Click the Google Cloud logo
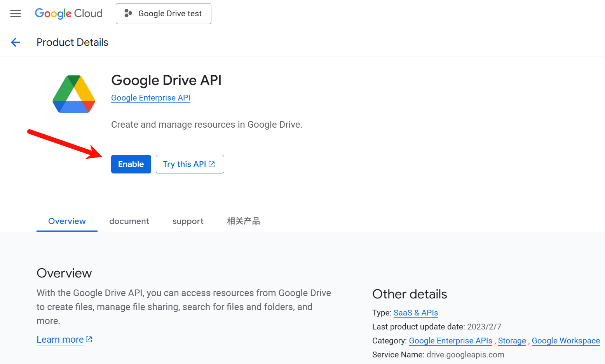The height and width of the screenshot is (364, 605). point(69,14)
